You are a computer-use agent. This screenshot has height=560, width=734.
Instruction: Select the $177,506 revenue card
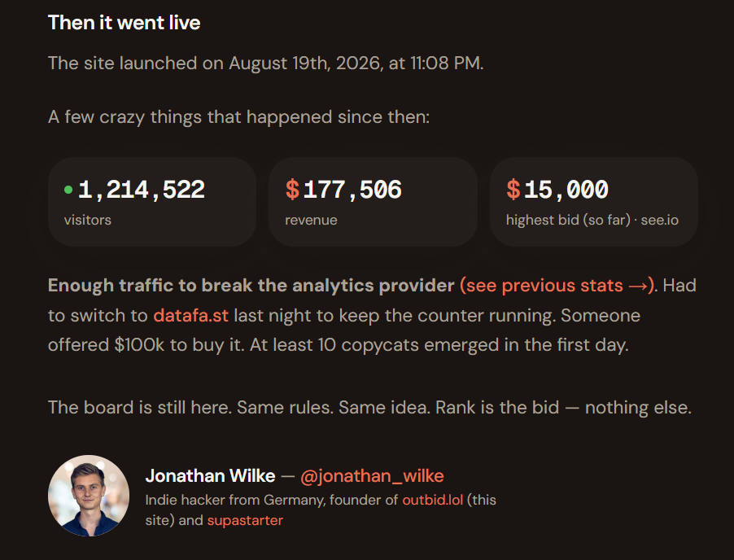373,202
